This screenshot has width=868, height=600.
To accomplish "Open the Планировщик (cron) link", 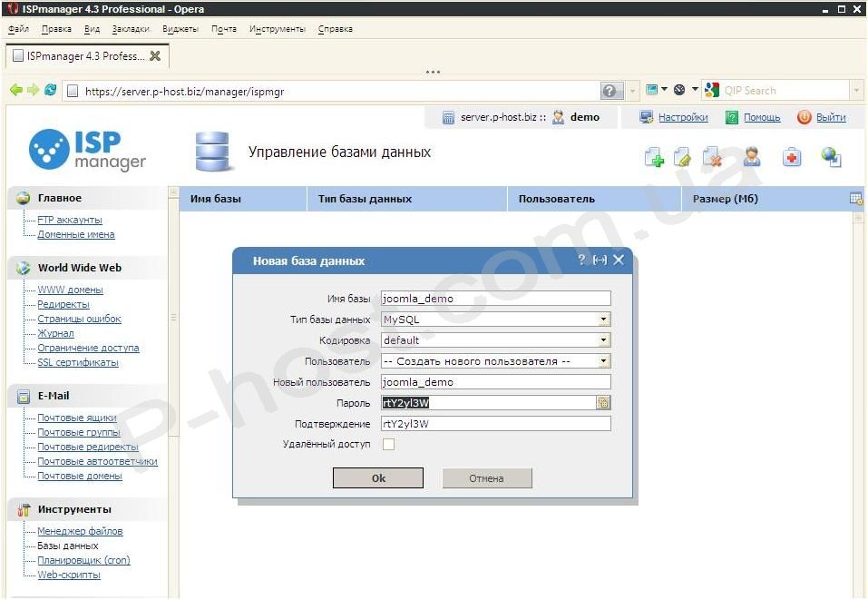I will tap(83, 560).
